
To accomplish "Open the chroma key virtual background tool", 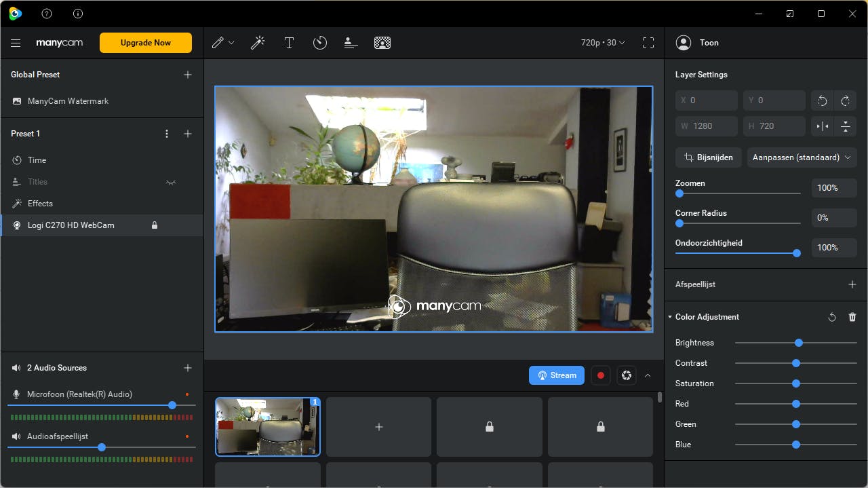I will coord(382,43).
